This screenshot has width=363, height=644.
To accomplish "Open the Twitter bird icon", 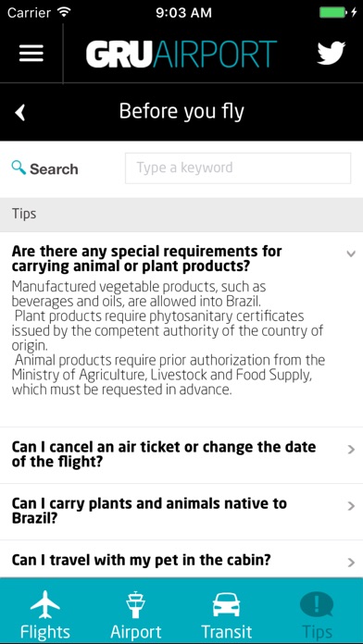I will (x=331, y=53).
